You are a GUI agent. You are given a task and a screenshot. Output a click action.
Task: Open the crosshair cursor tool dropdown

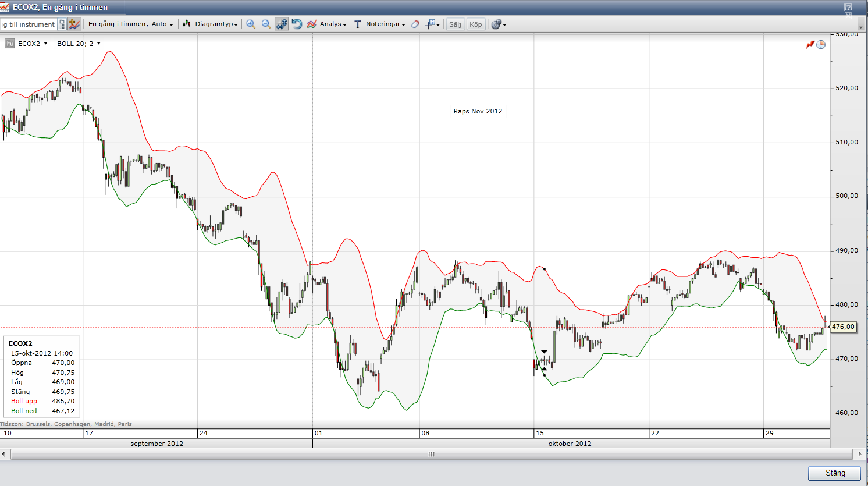pyautogui.click(x=433, y=24)
